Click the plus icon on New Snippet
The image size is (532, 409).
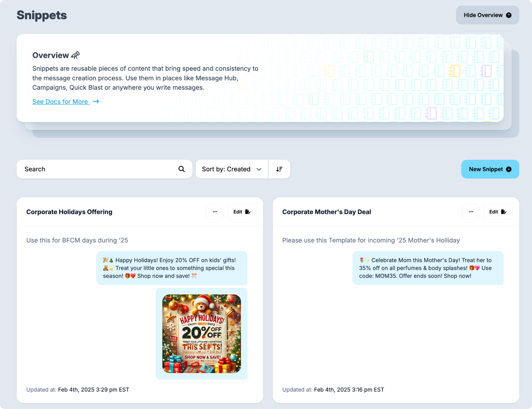pyautogui.click(x=509, y=169)
